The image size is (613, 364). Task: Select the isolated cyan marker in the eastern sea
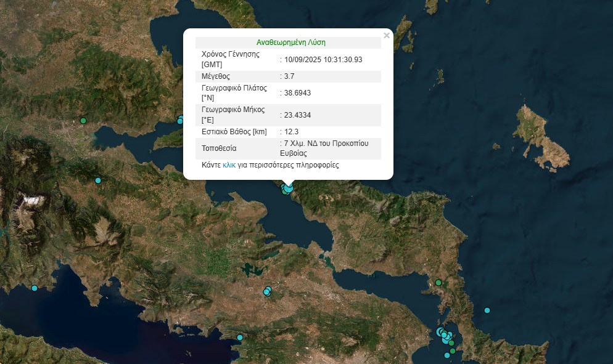pos(487,310)
